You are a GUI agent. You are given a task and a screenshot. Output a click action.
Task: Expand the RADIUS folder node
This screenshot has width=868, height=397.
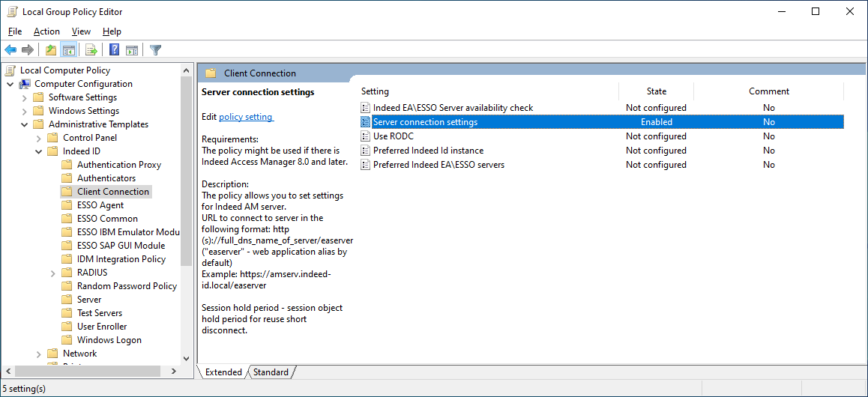click(53, 273)
